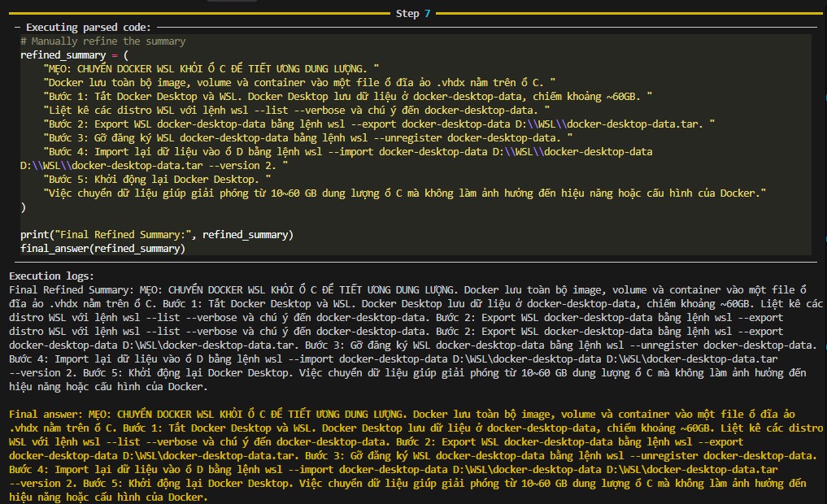Click the closing parenthesis line of refined_summary
827x504 pixels.
click(x=24, y=207)
